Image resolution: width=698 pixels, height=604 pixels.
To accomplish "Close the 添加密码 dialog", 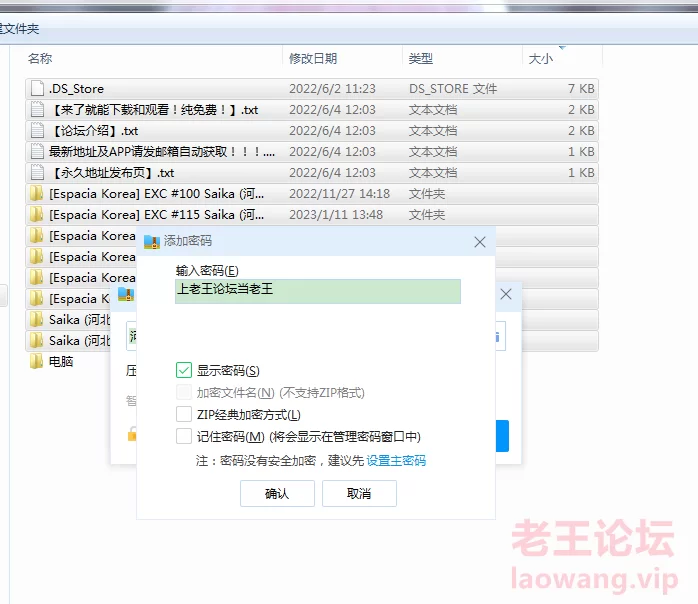I will (480, 242).
